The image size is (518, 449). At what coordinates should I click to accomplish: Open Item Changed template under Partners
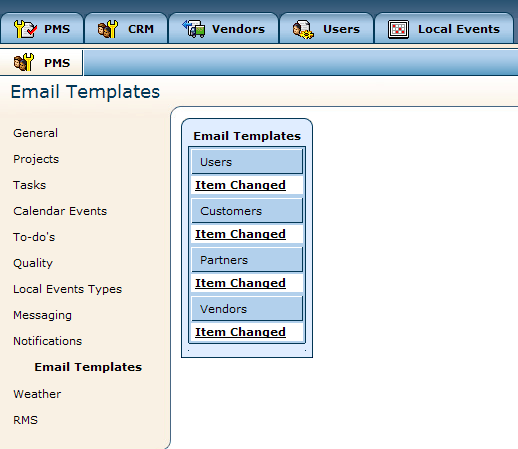[240, 283]
